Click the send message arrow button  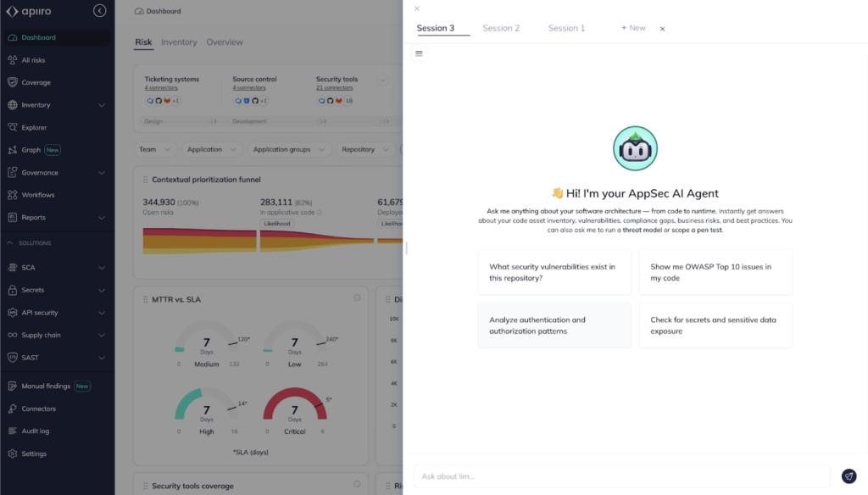pos(849,476)
